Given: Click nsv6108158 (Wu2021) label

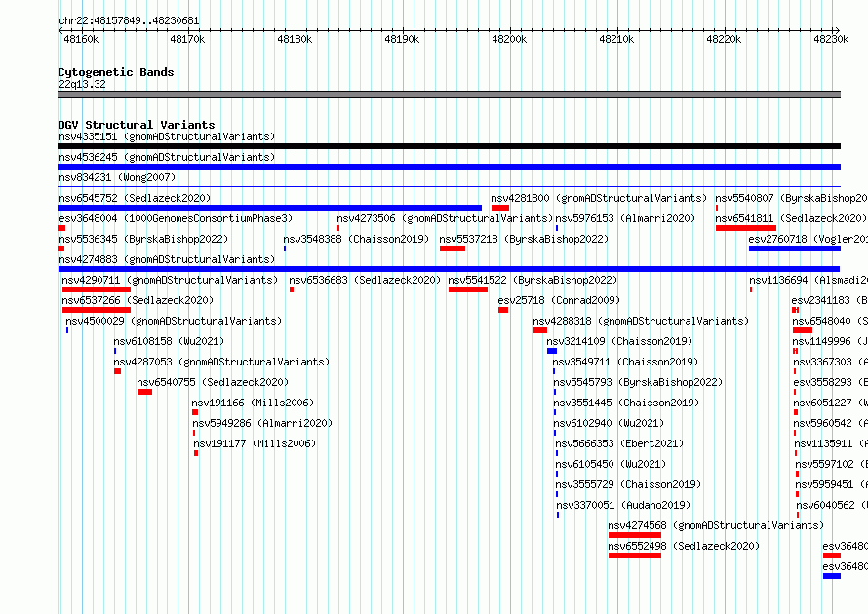Looking at the screenshot, I should point(169,341).
